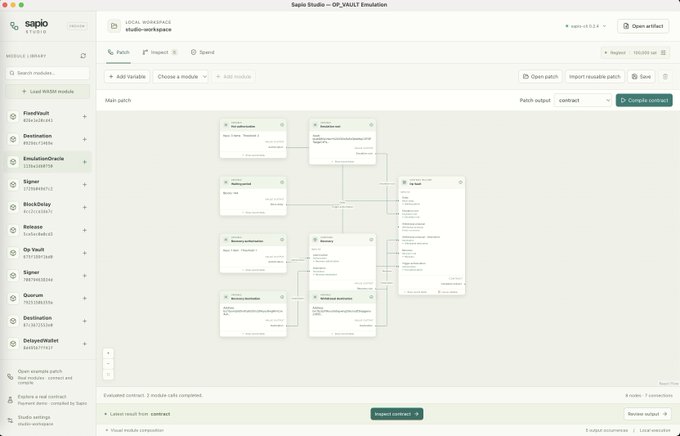
Task: Click the BlockDelay module cube icon
Action: coord(13,207)
